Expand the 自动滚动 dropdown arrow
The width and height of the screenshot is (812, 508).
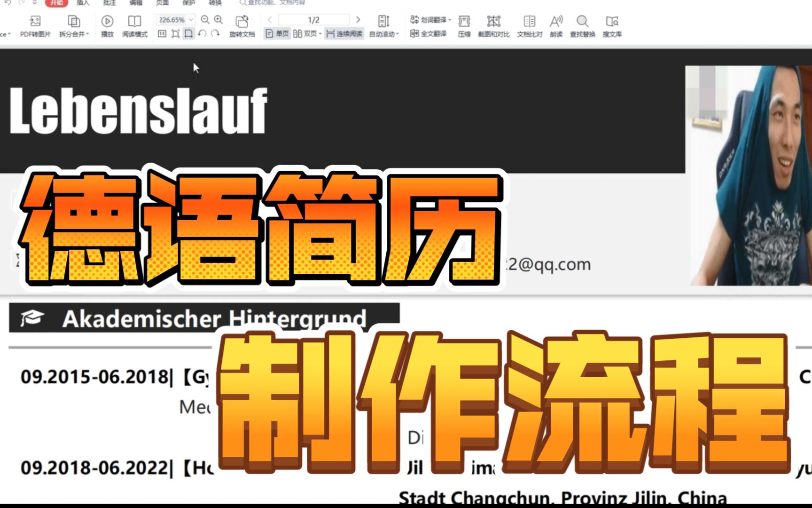coord(398,34)
